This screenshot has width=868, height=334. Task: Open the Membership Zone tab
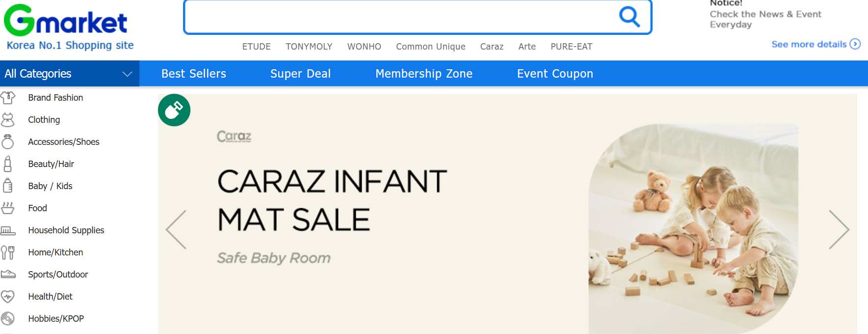click(x=424, y=74)
